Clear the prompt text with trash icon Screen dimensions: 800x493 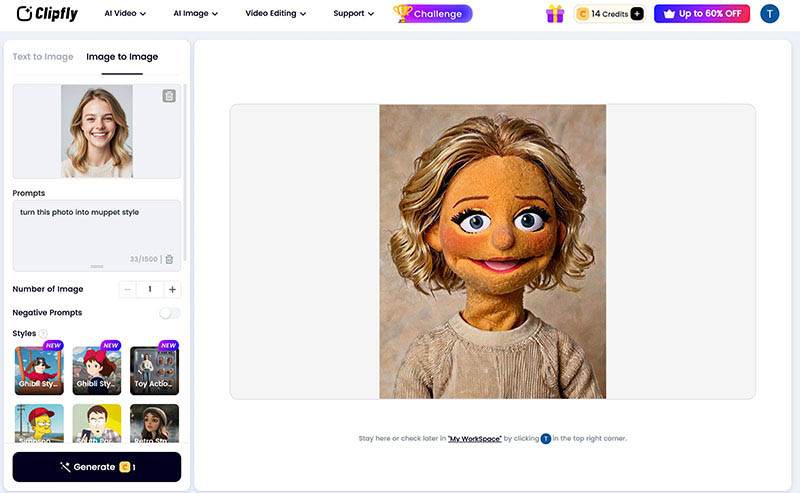tap(169, 259)
